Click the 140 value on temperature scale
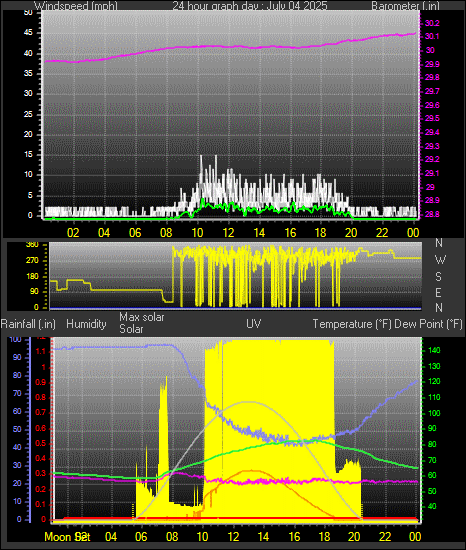 (434, 350)
